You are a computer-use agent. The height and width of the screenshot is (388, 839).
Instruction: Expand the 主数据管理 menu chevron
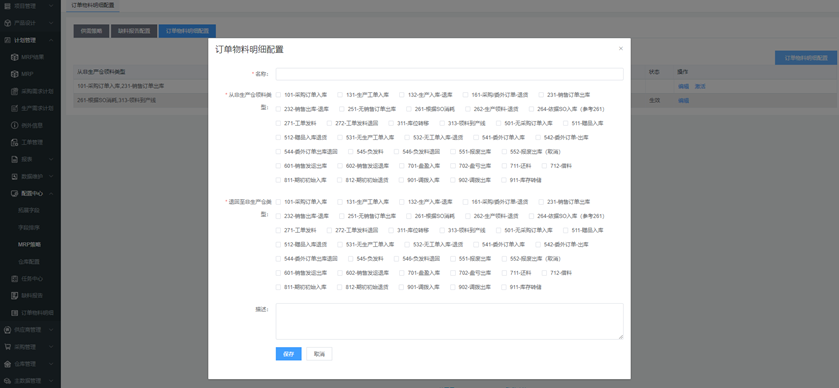pos(50,381)
